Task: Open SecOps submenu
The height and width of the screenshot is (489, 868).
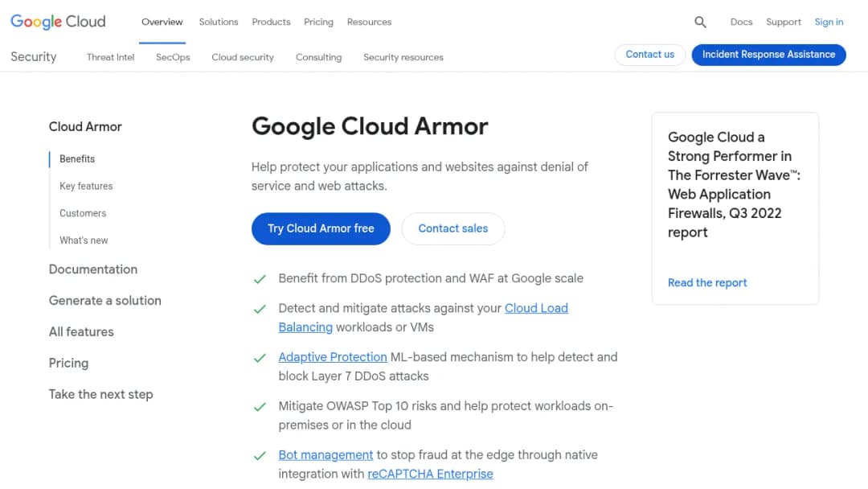Action: (173, 57)
